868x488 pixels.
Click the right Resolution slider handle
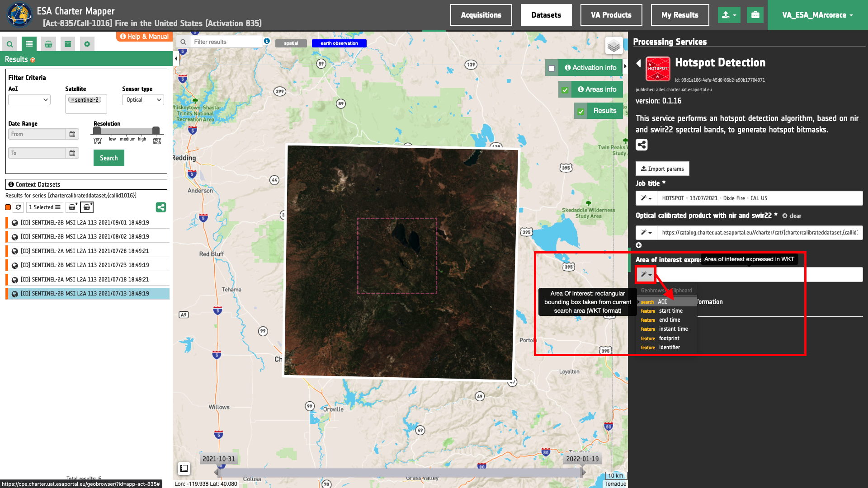[156, 131]
